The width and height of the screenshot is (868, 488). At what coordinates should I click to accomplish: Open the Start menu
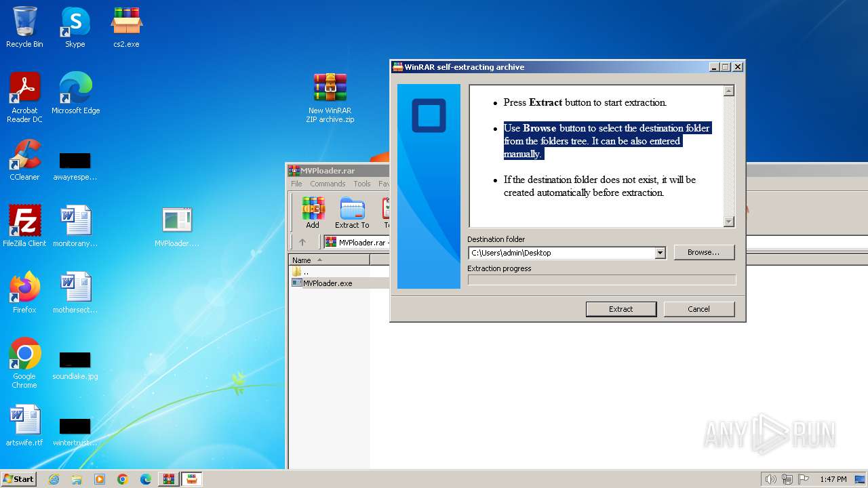click(18, 479)
